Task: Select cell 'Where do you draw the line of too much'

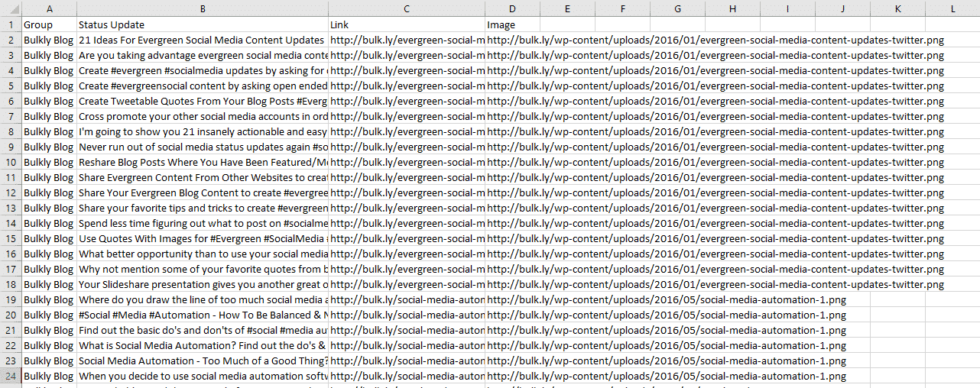Action: 203,299
